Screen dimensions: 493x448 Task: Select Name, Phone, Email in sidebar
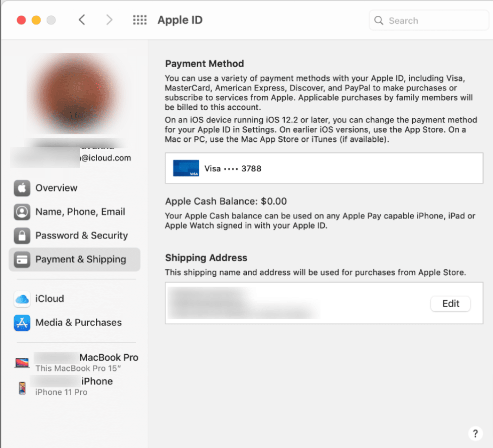pyautogui.click(x=75, y=212)
